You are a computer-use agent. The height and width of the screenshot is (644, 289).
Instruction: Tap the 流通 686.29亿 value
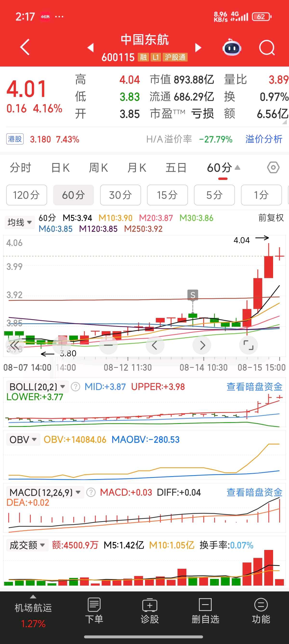point(182,97)
